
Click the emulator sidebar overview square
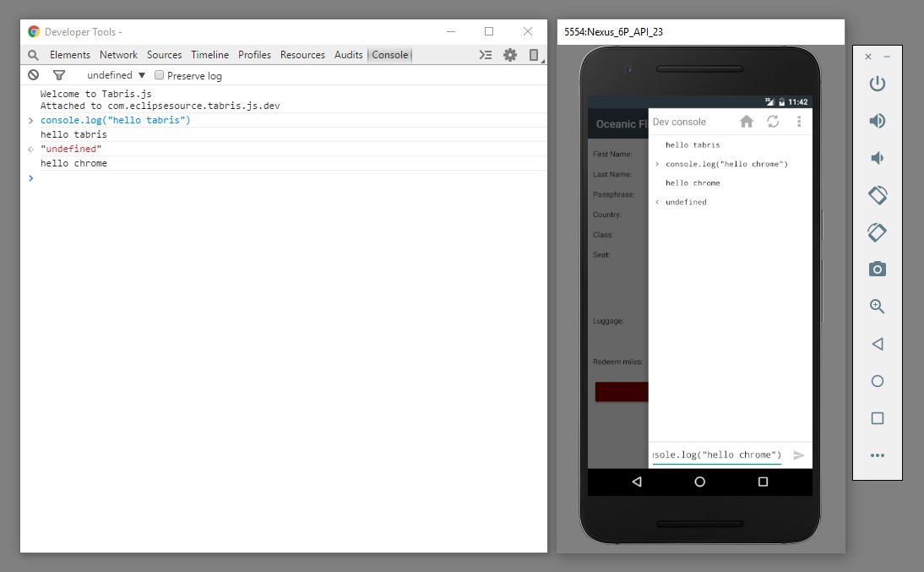(x=878, y=418)
